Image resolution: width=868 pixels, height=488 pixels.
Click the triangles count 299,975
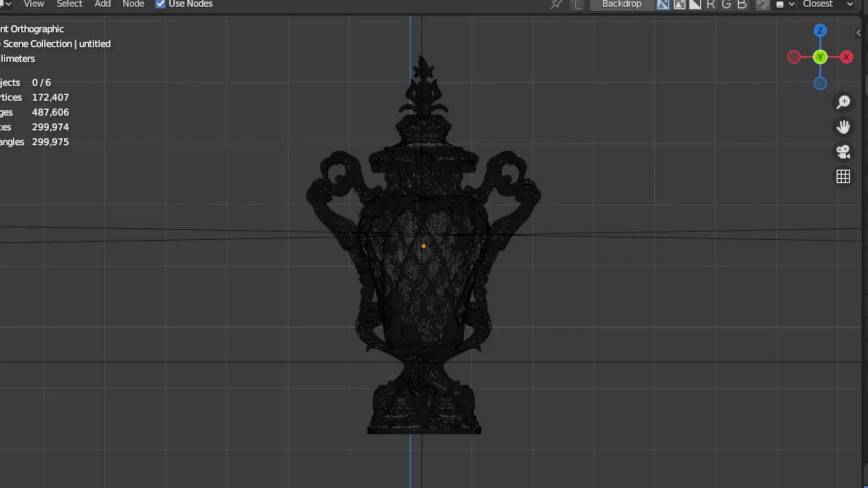click(50, 142)
